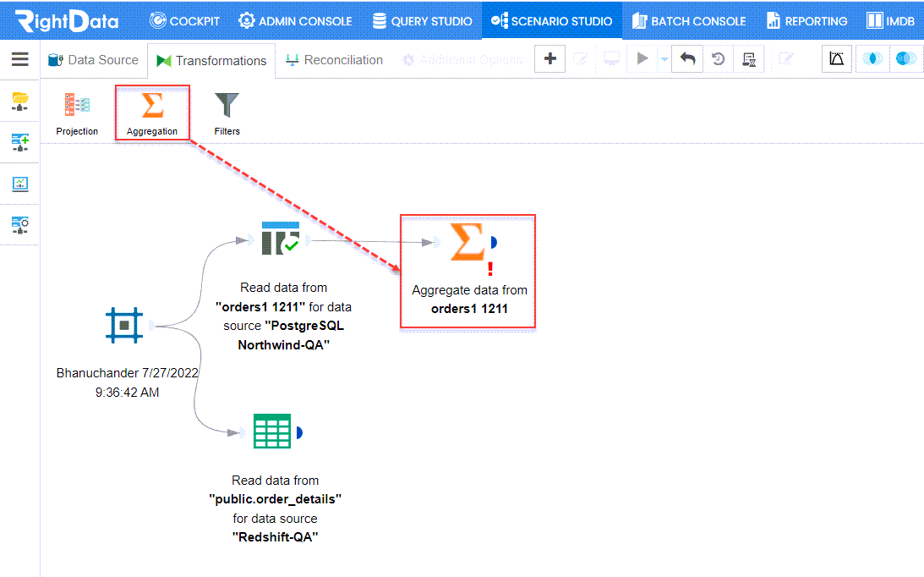
Task: Open the hamburger menu
Action: tap(20, 59)
